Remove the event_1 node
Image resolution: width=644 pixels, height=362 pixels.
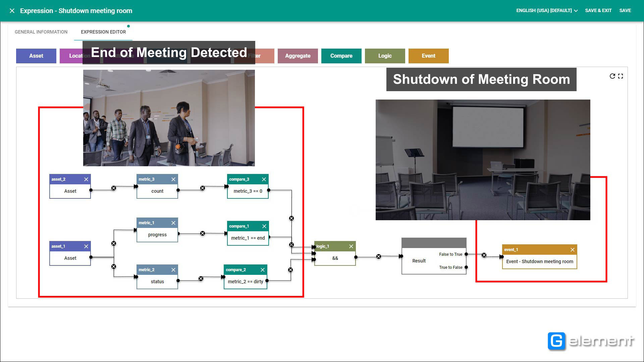[573, 250]
